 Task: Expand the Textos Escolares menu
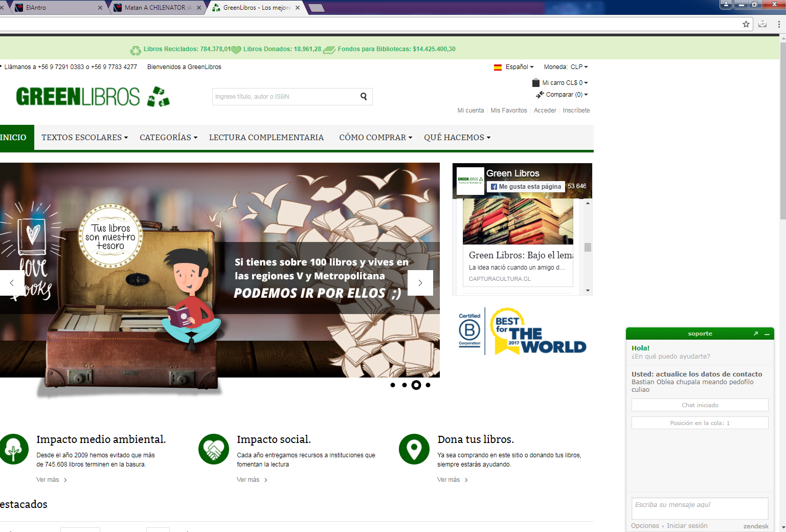[85, 138]
